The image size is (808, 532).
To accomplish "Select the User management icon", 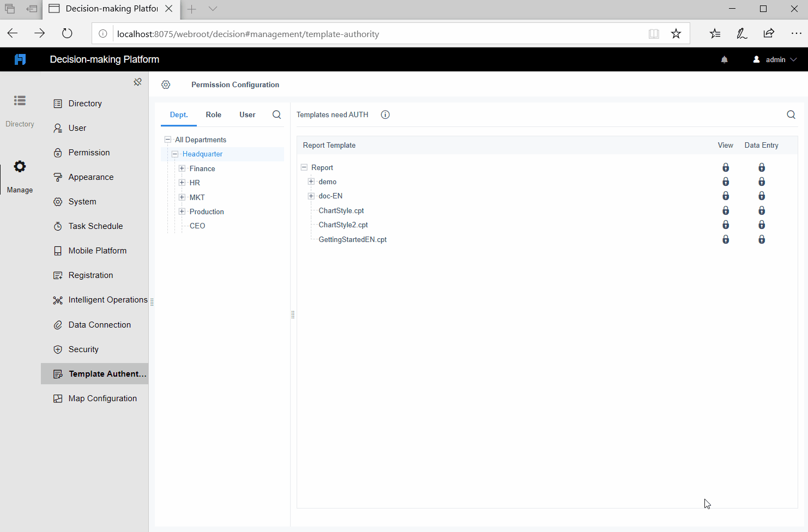I will point(57,128).
